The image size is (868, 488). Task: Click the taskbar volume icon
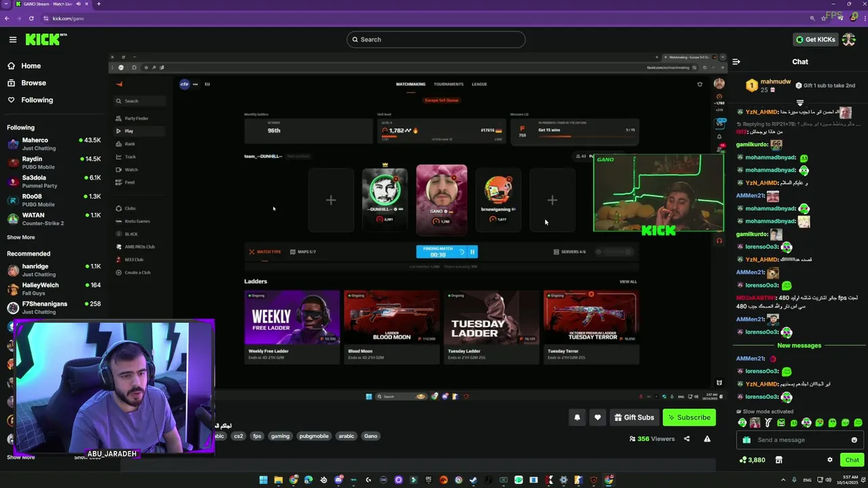tap(829, 480)
